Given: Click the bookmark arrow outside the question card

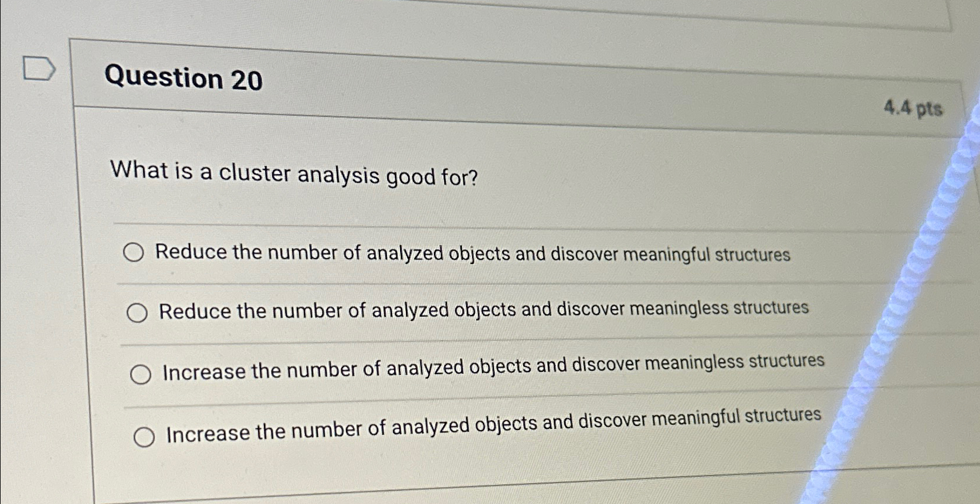Looking at the screenshot, I should tap(39, 69).
